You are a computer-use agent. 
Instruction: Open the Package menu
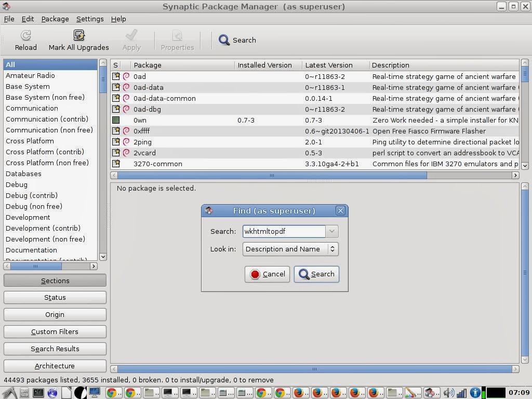pos(55,19)
